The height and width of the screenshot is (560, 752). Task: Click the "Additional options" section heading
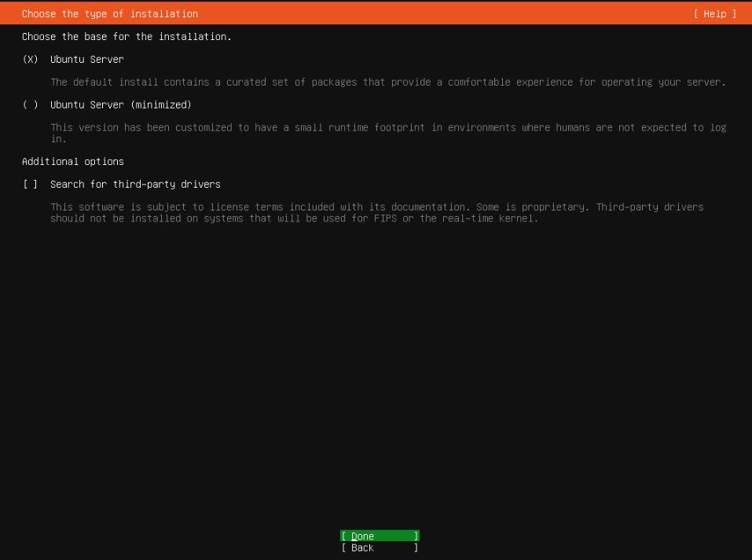(x=72, y=161)
